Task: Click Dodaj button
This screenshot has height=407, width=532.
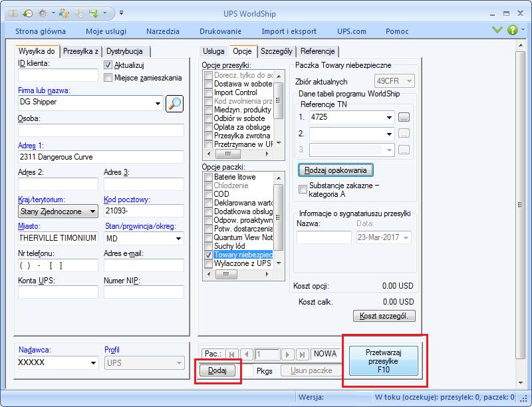Action: coord(217,370)
